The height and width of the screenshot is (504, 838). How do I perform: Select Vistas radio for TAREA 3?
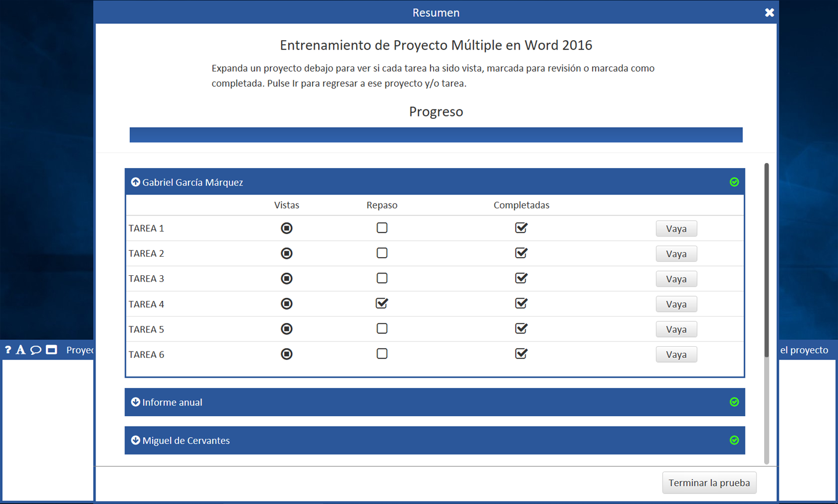[x=286, y=279]
